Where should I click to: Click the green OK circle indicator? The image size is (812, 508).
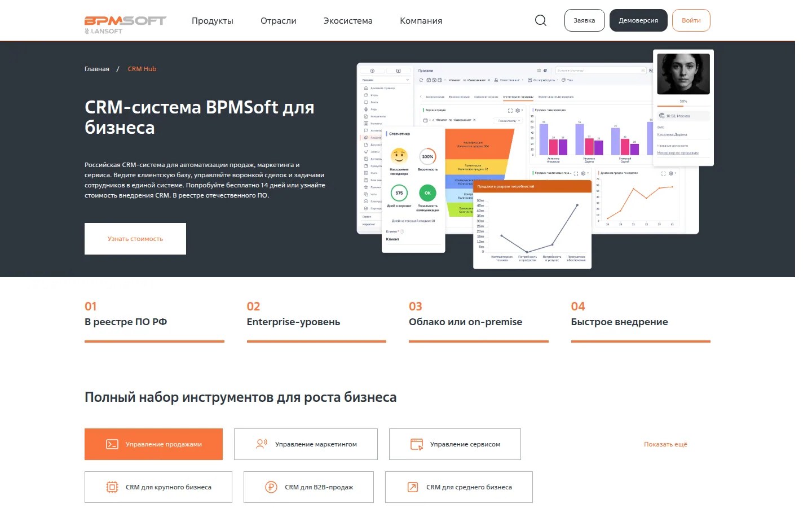click(427, 192)
